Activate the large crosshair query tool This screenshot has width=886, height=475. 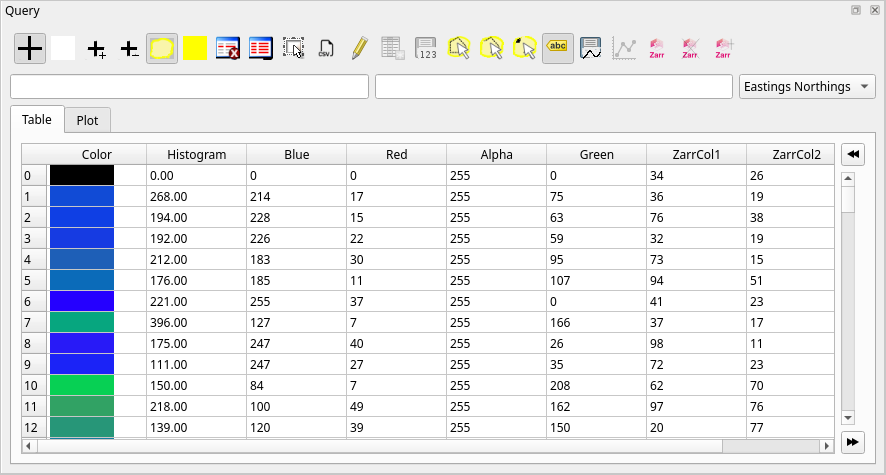[30, 49]
